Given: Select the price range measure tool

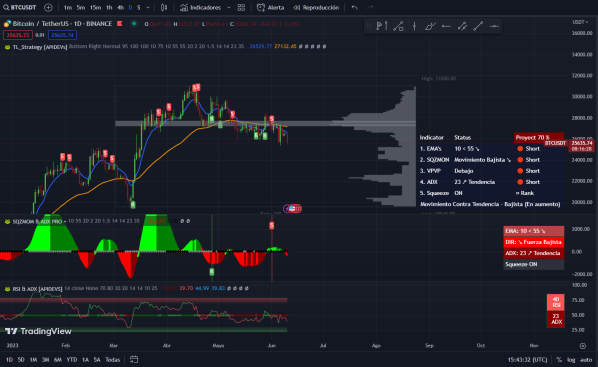Looking at the screenshot, I should pos(398,26).
